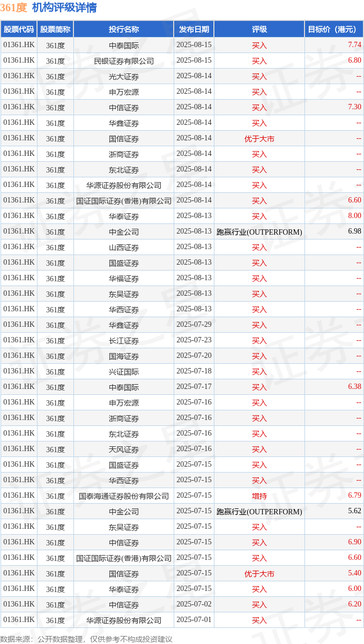364x644 pixels.
Task: Click the 发布日期 column header
Action: point(194,29)
